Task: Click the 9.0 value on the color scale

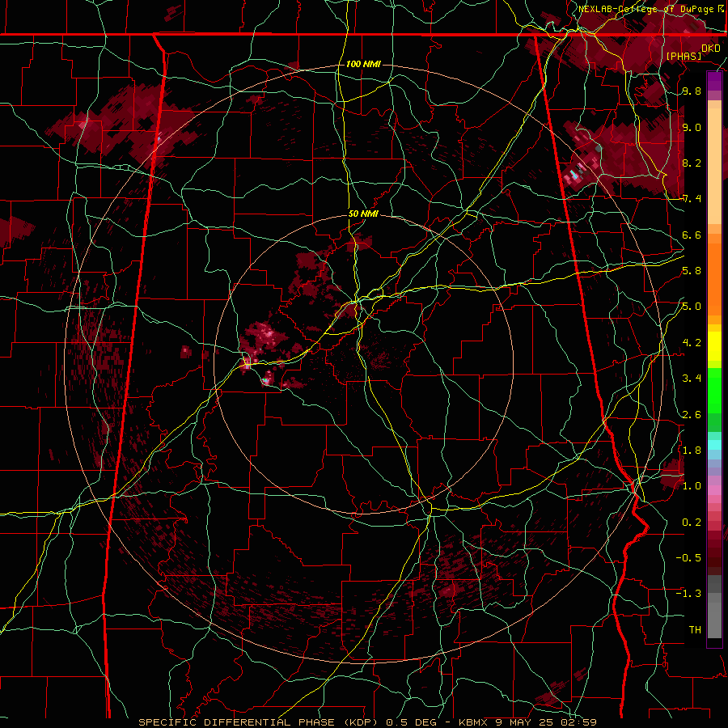Action: coord(692,127)
